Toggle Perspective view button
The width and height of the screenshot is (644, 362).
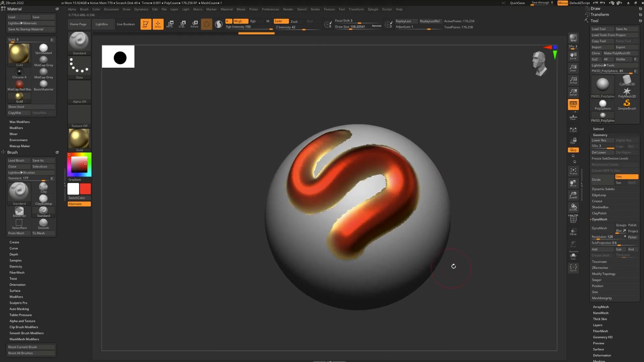tap(573, 104)
